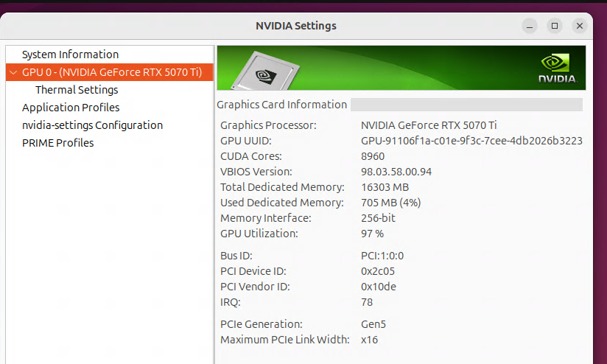Click the CUDA Cores value 8960
The image size is (607, 364).
coord(373,156)
